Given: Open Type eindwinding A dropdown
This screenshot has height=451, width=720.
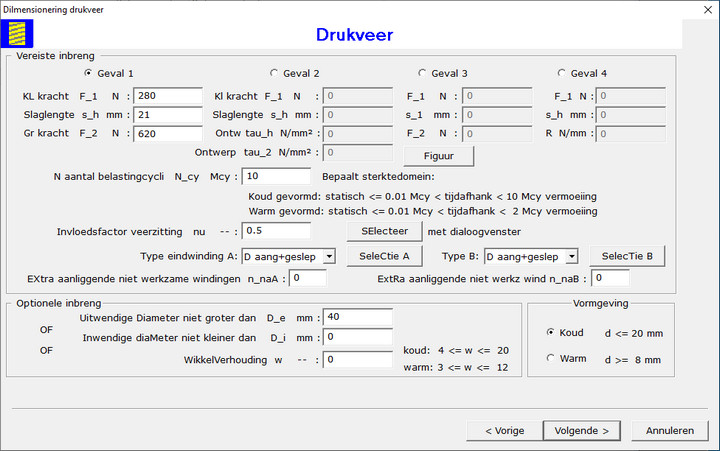Looking at the screenshot, I should [329, 256].
